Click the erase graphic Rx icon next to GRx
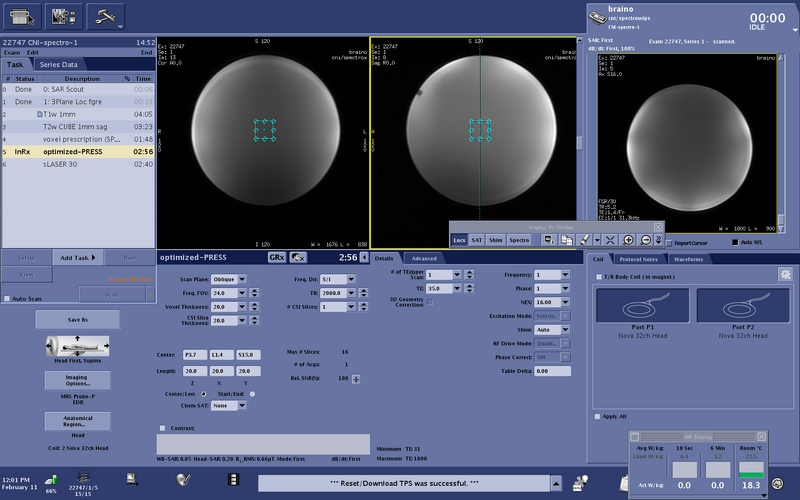Screen dimensions: 800x500 click(x=298, y=258)
